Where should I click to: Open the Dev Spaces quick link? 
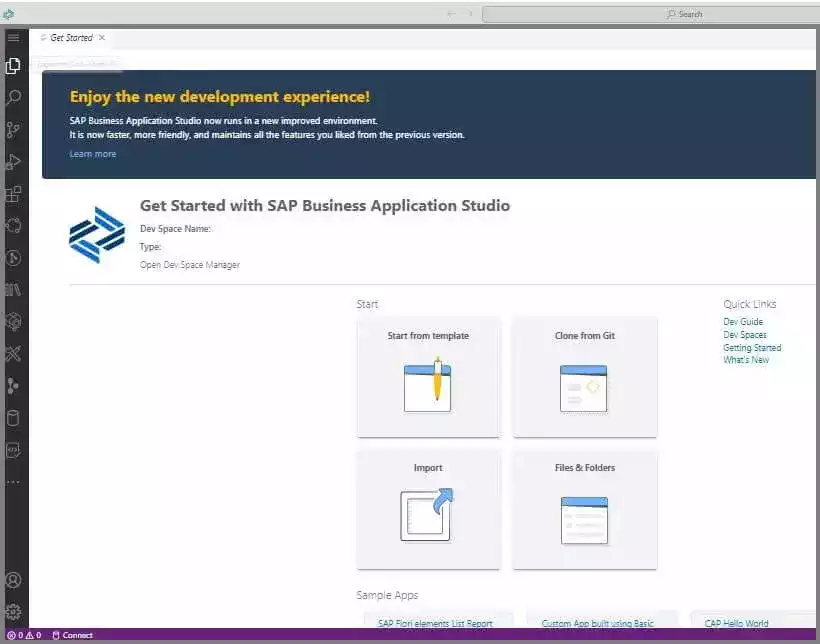pos(745,335)
